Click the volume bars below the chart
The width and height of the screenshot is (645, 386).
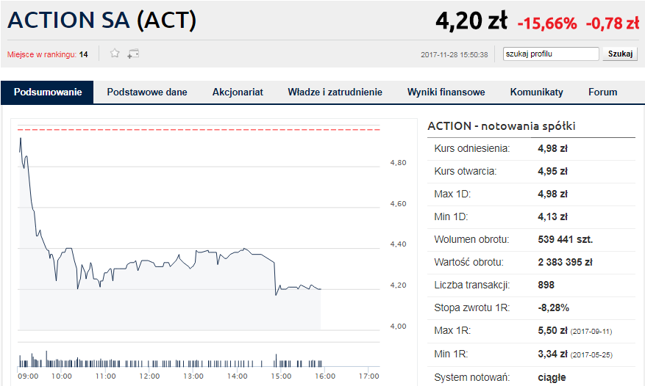170,360
